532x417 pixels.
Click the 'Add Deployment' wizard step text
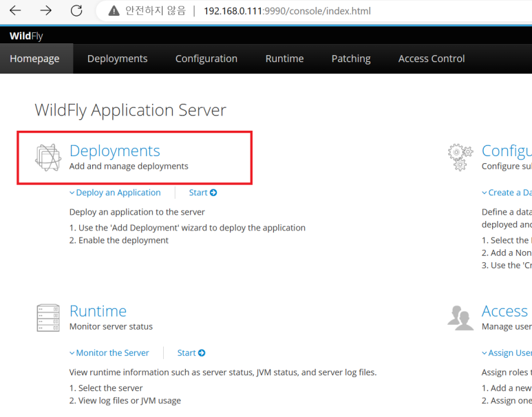tap(187, 228)
